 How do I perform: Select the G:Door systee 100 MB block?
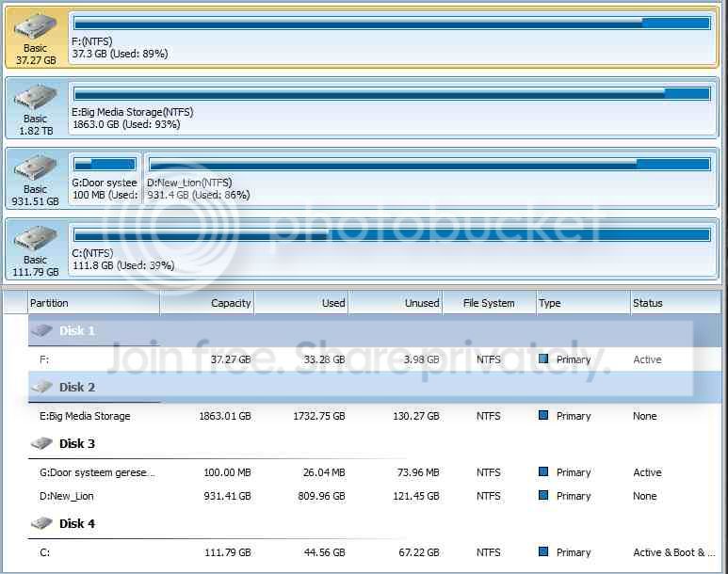105,179
